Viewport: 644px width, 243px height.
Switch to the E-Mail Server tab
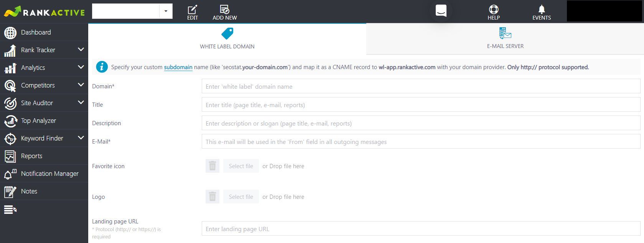[x=505, y=39]
